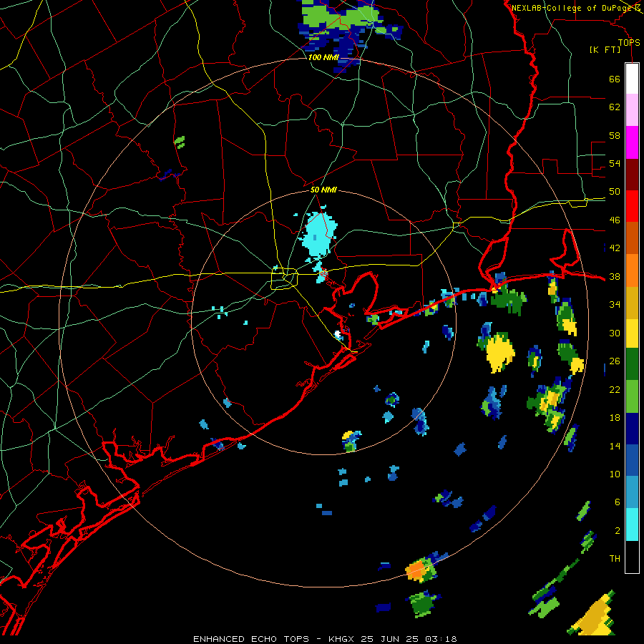Select the '[K FT]' units label
Image resolution: width=644 pixels, height=644 pixels.
[605, 49]
